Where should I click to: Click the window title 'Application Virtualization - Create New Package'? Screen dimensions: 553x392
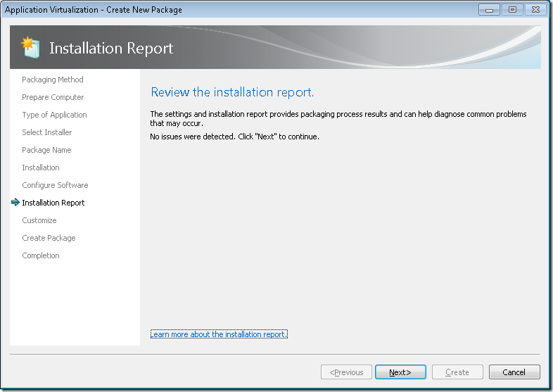[x=94, y=10]
